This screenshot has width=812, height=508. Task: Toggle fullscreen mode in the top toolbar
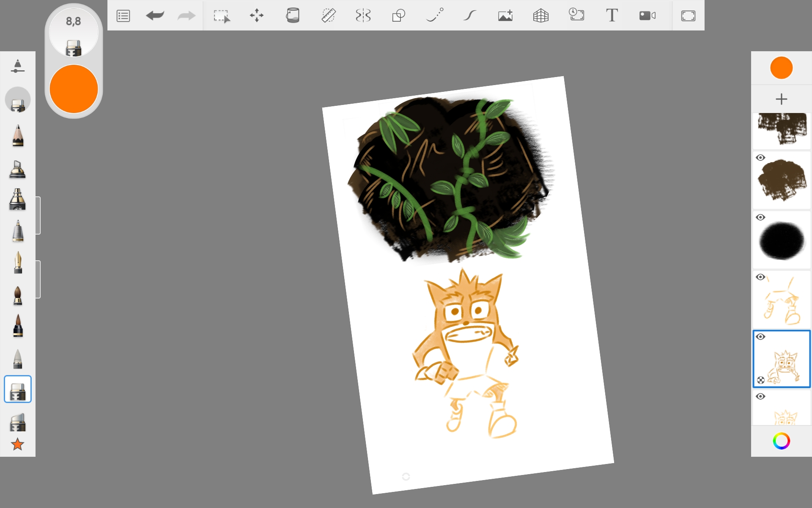click(688, 16)
